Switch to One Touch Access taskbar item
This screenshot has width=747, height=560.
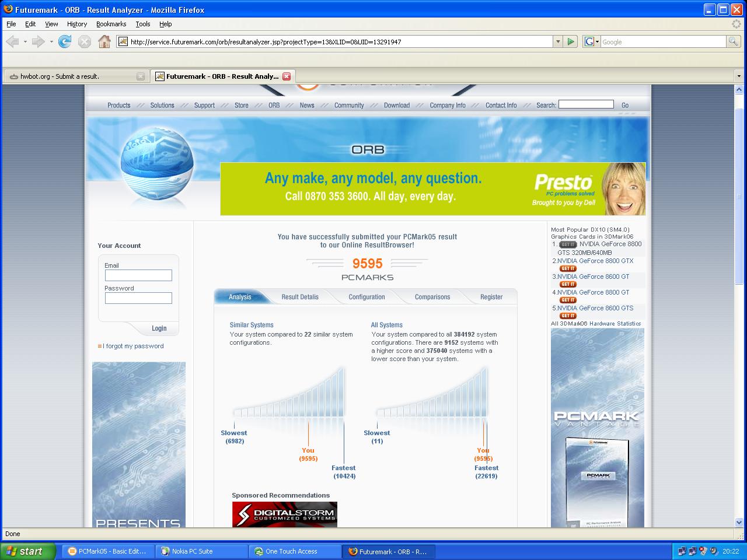(x=295, y=551)
